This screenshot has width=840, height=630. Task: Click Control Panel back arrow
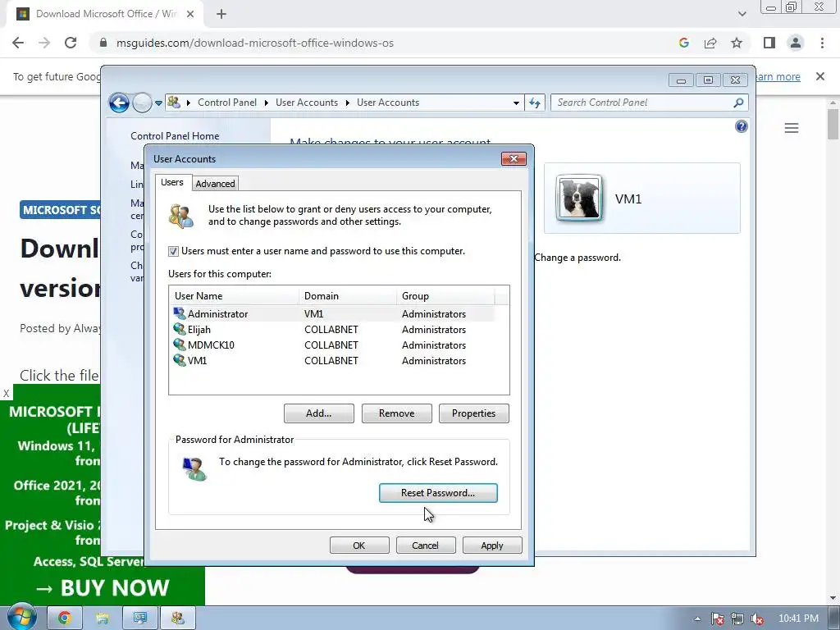coord(120,103)
